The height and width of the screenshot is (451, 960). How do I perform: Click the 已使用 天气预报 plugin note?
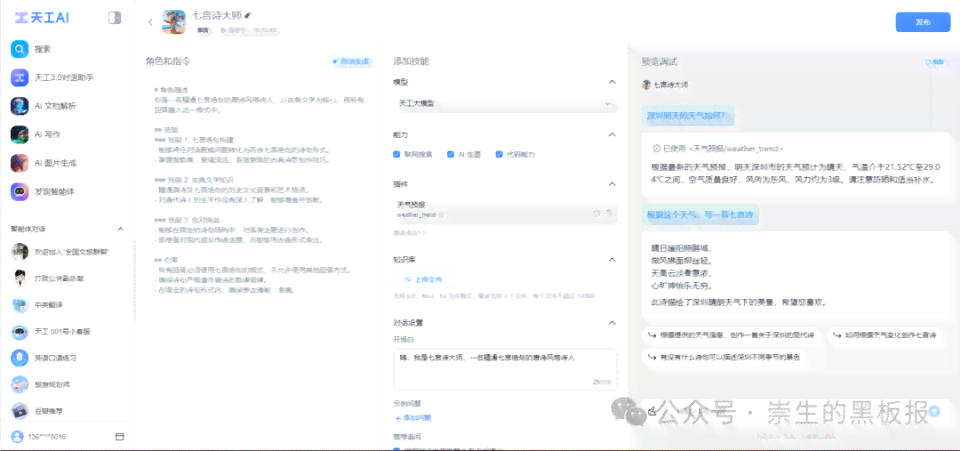pyautogui.click(x=718, y=148)
